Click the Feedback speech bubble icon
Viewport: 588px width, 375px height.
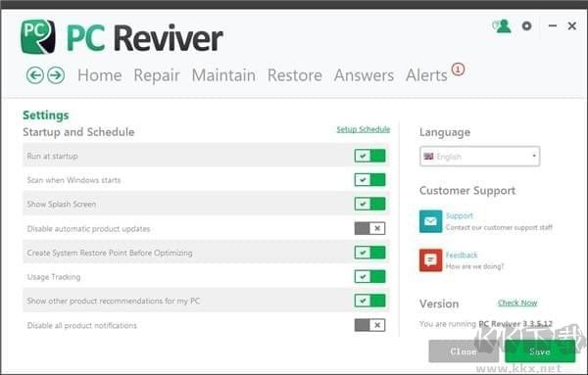[x=431, y=260]
